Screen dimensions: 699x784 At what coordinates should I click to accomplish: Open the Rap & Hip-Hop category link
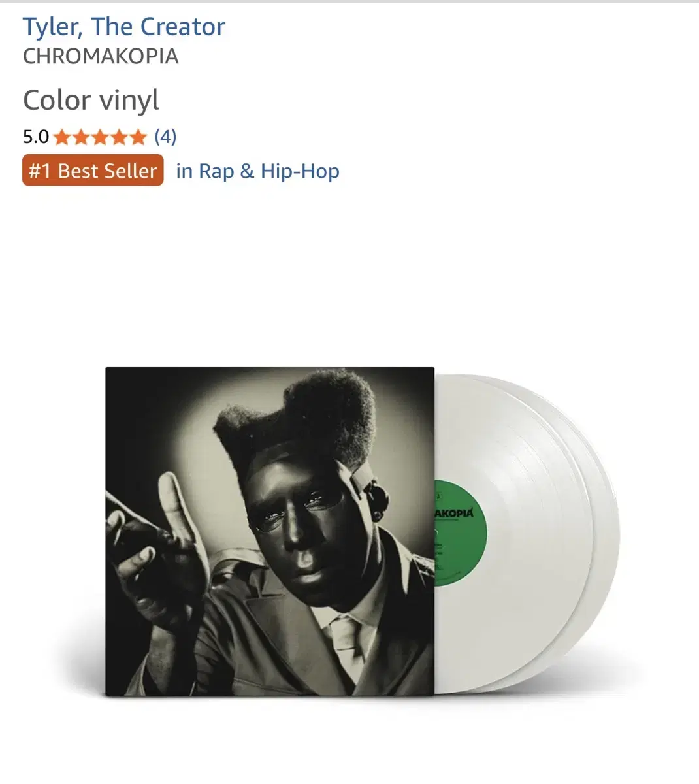pos(258,171)
